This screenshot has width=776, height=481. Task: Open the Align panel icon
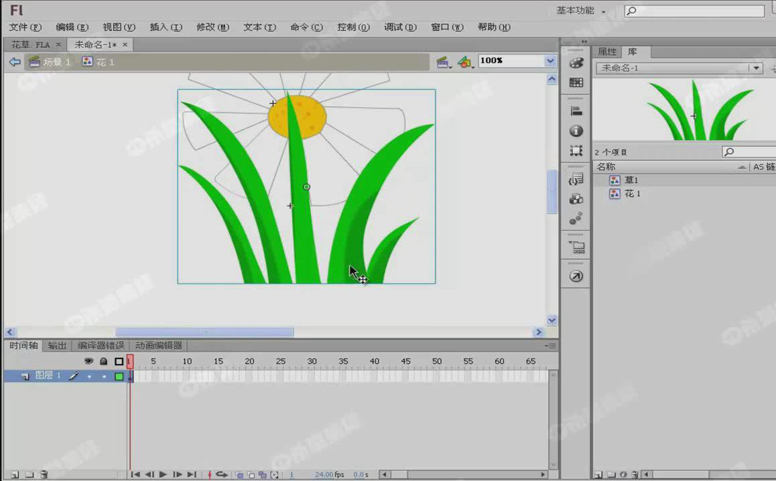point(576,111)
